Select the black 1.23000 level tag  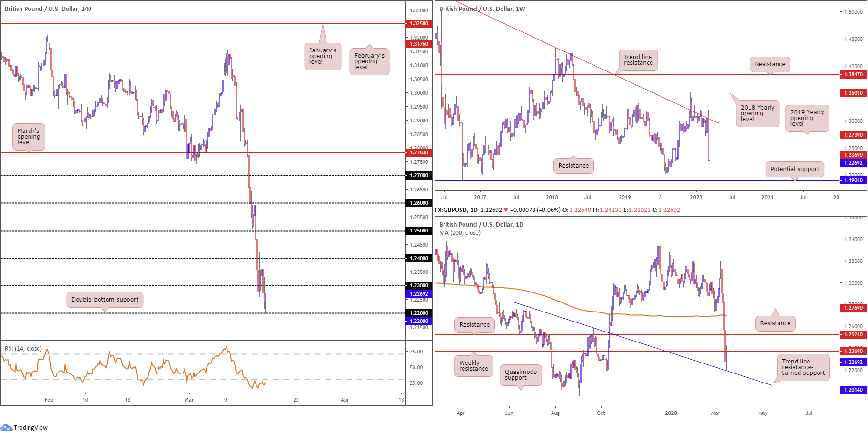click(x=419, y=285)
